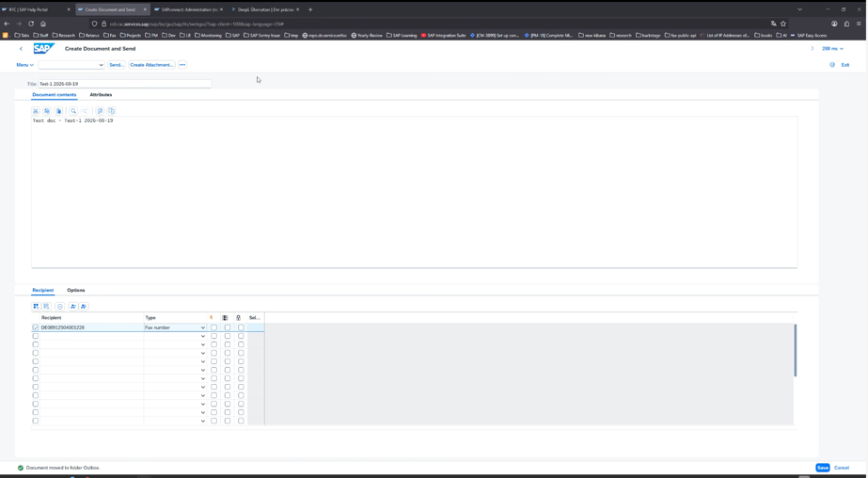Open the Monitoring bookmark folder
Image resolution: width=868 pixels, height=478 pixels.
208,36
